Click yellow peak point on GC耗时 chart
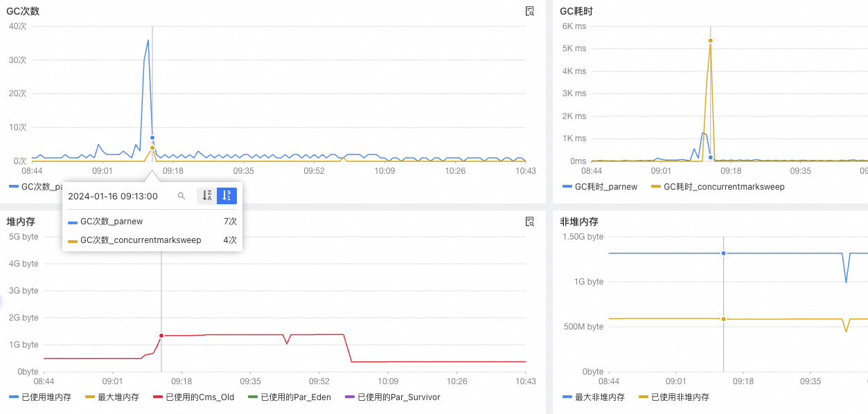Image resolution: width=868 pixels, height=414 pixels. click(x=710, y=40)
